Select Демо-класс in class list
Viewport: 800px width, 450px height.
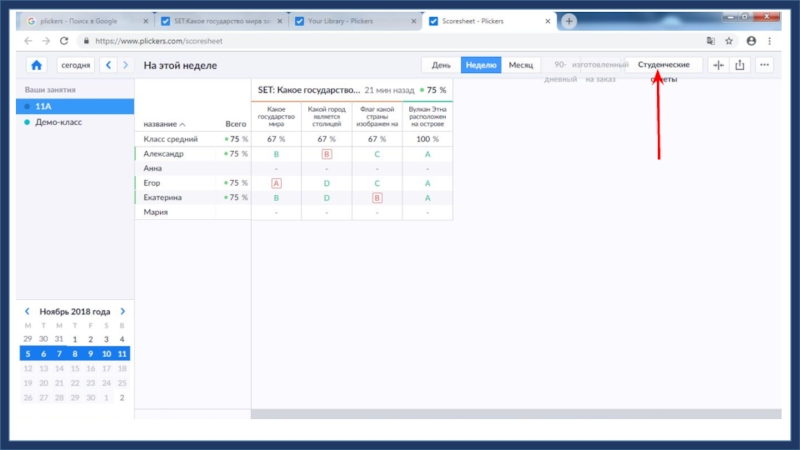click(x=58, y=121)
